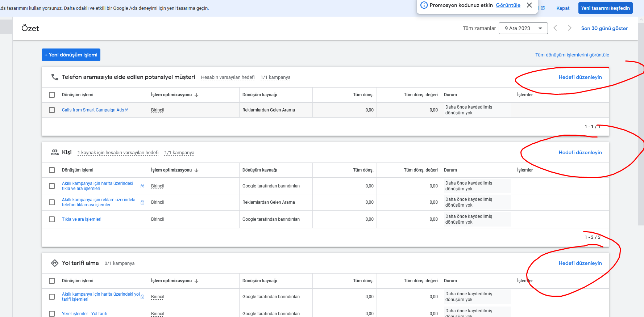Click Tüm dönş. header in Kişi table
The image size is (644, 317).
click(363, 170)
